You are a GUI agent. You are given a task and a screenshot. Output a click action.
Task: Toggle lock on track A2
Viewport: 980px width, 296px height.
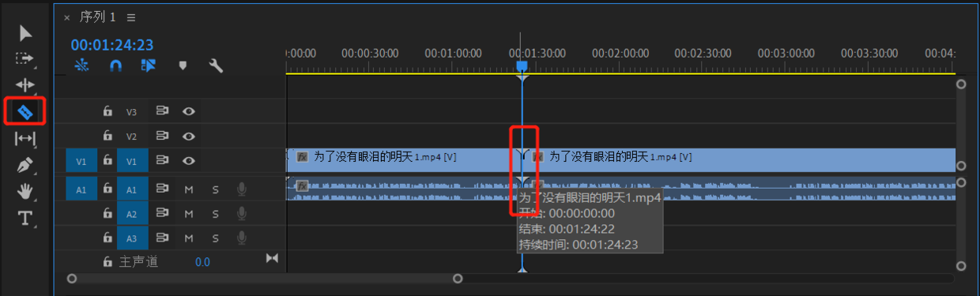[107, 213]
